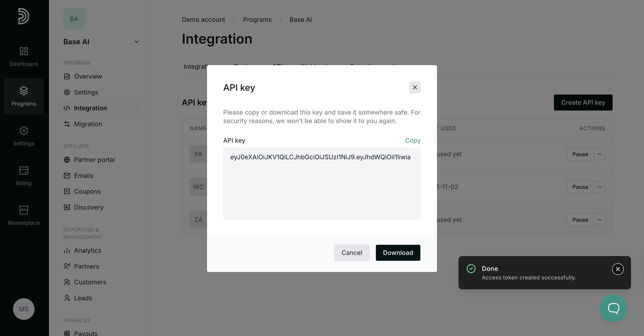Click Programs in the breadcrumb
644x336 pixels.
pyautogui.click(x=257, y=20)
